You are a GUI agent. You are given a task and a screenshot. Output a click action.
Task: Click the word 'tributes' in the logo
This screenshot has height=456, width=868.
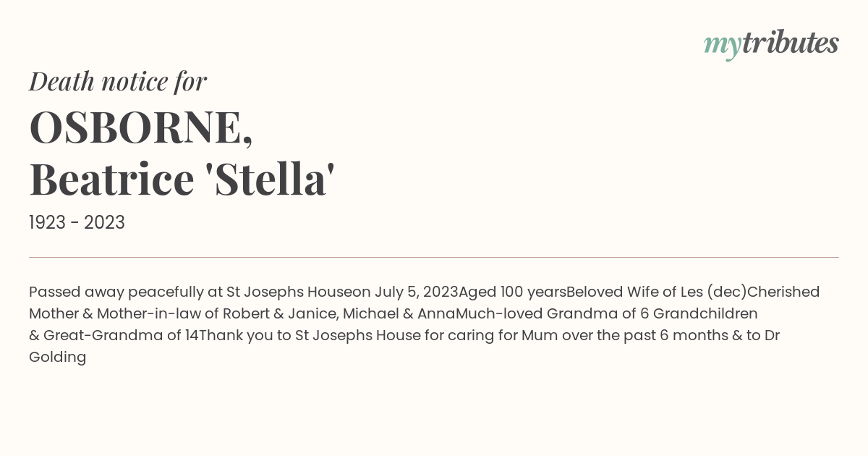pyautogui.click(x=790, y=43)
